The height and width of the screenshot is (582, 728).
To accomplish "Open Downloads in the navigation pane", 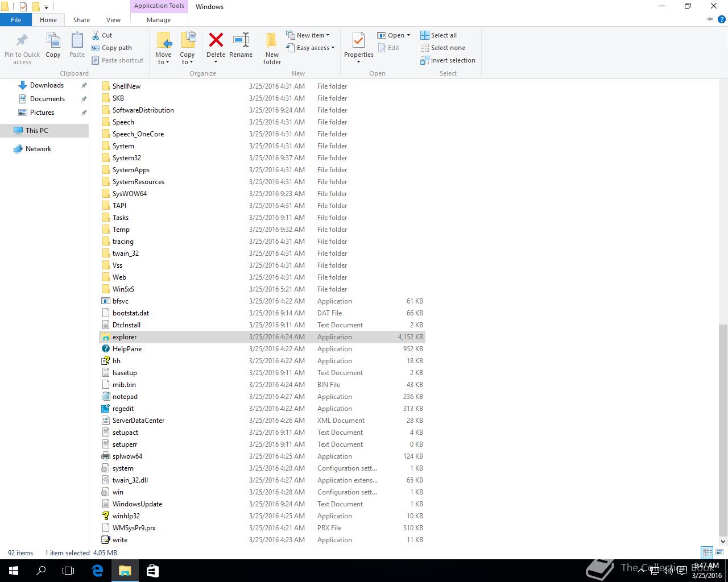I will coord(47,85).
